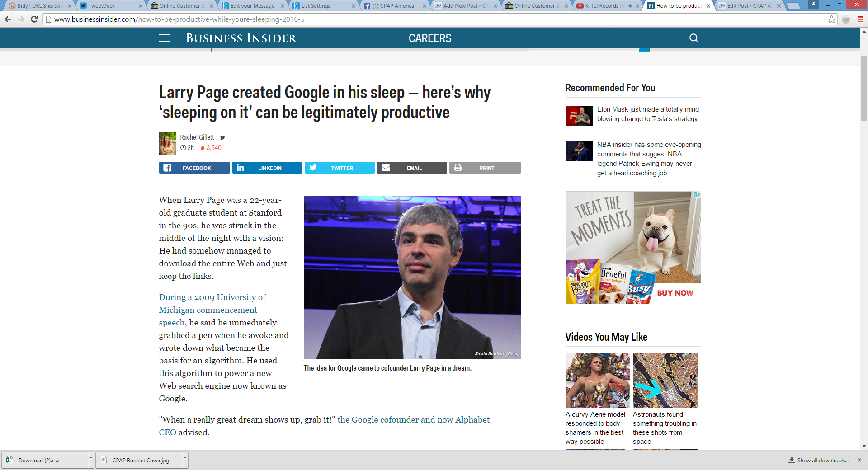Click Rachel Gillett's Twitter bird icon
This screenshot has height=470, width=868.
pos(222,137)
